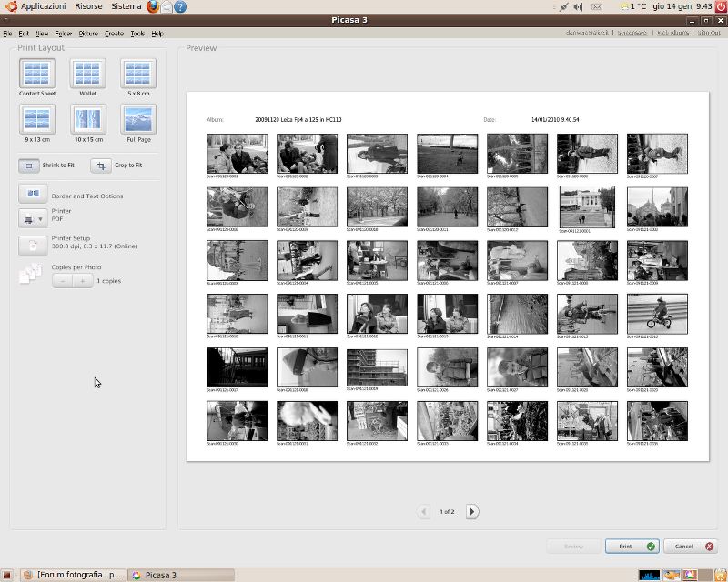Increase copies per photo with plus

[x=83, y=281]
